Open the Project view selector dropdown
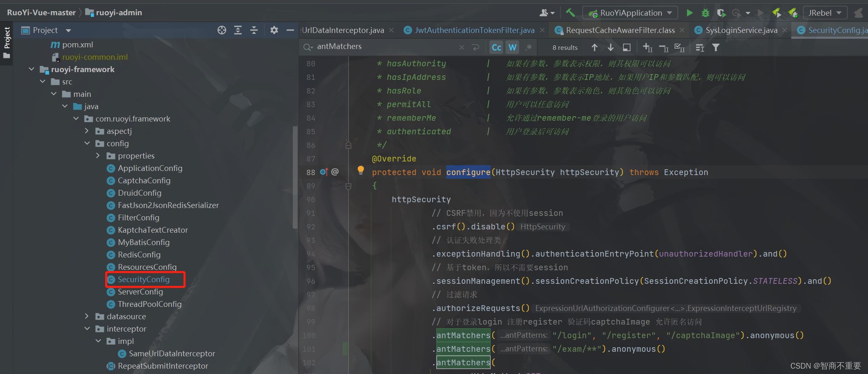This screenshot has height=374, width=868. pyautogui.click(x=68, y=30)
